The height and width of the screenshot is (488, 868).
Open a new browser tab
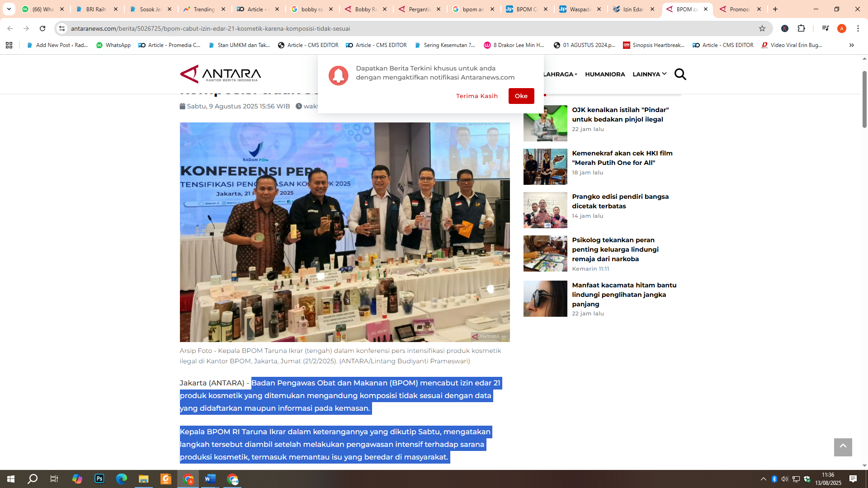(775, 9)
